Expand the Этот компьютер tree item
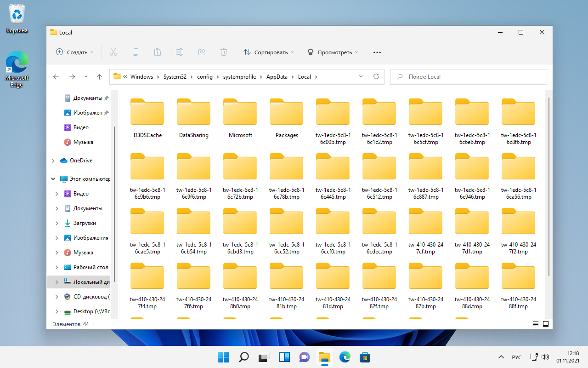This screenshot has height=368, width=588. [x=53, y=178]
